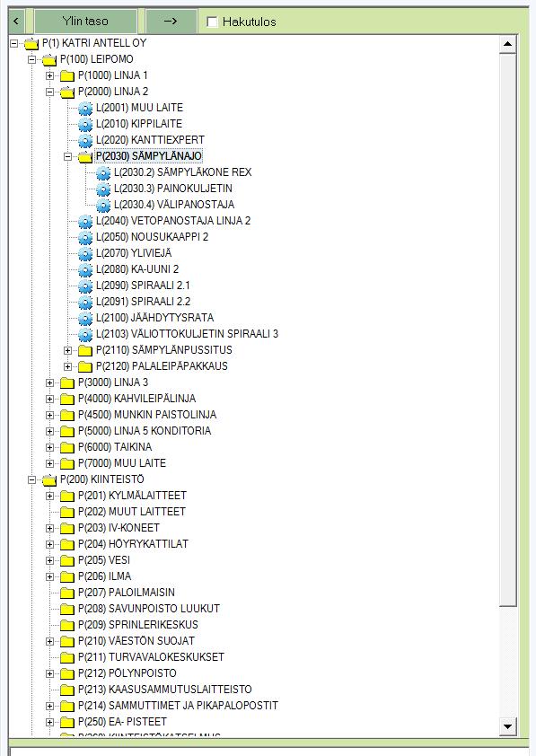Click the right arrow navigation button
The image size is (536, 756).
[x=171, y=22]
